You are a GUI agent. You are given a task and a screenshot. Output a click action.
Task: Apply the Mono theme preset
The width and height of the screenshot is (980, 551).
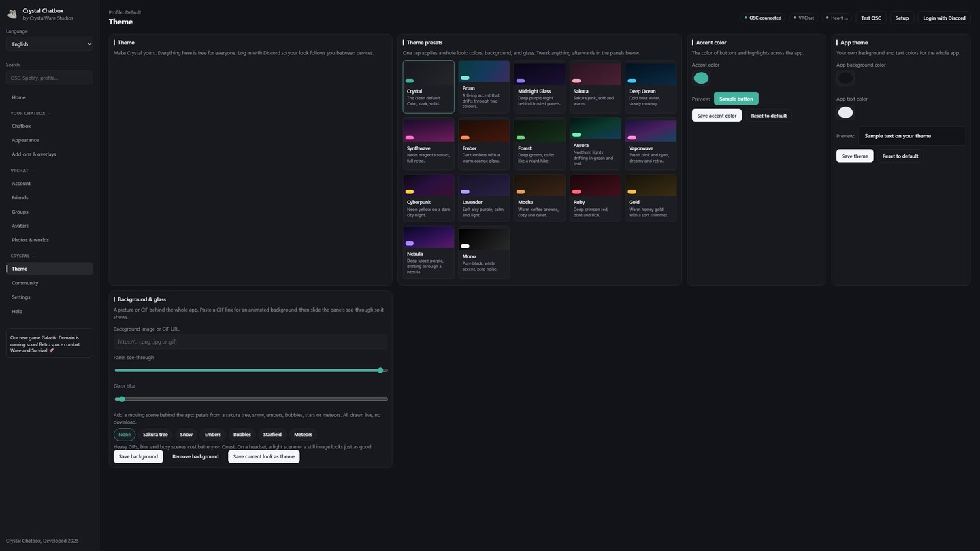[x=484, y=252]
